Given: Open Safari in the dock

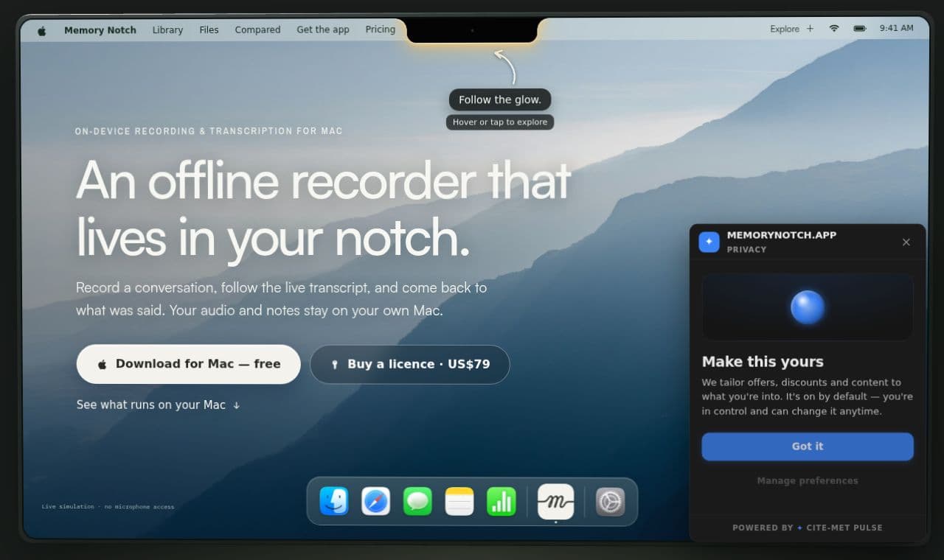Looking at the screenshot, I should coord(376,502).
